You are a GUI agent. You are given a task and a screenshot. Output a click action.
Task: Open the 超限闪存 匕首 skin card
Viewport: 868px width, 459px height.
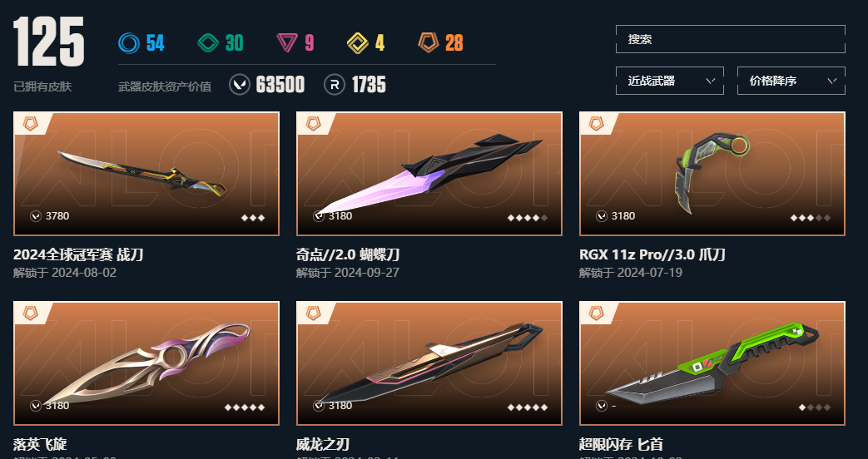point(712,363)
